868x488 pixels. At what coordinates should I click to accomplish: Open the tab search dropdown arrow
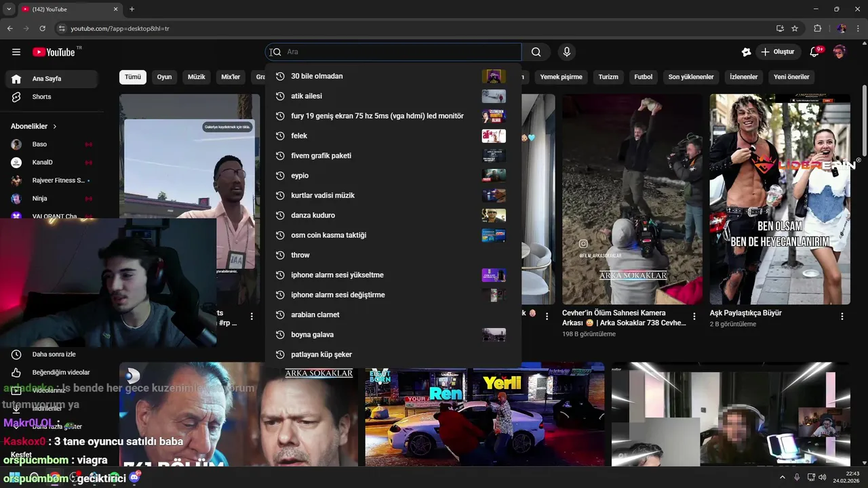pos(9,9)
